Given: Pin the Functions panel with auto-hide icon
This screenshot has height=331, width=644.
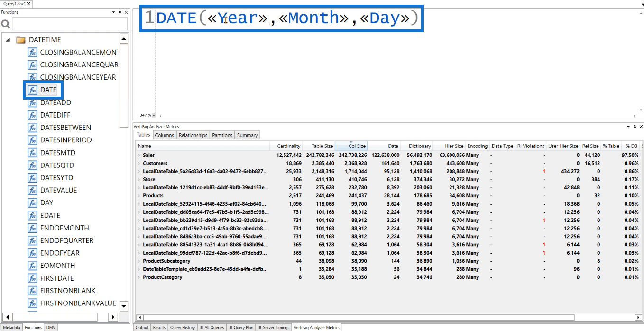Looking at the screenshot, I should 120,12.
